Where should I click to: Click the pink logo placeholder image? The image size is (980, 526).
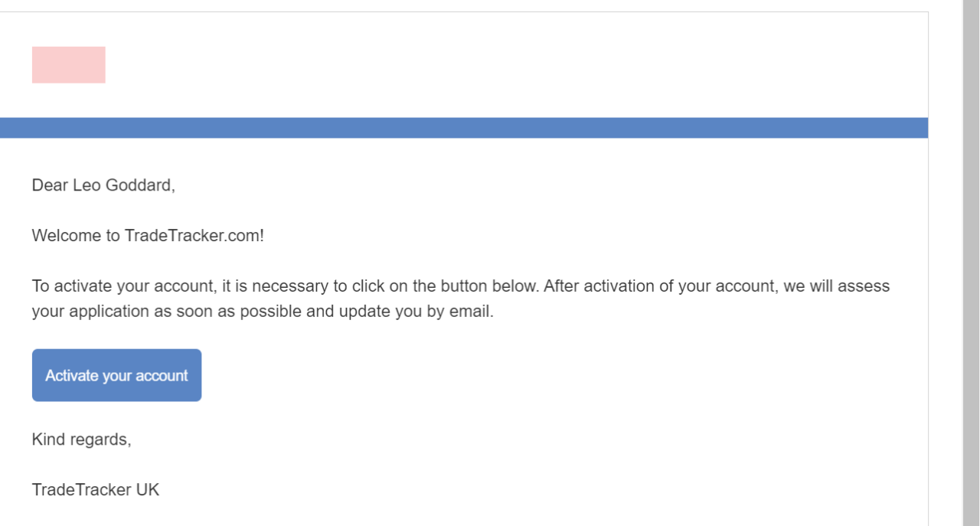(x=68, y=65)
